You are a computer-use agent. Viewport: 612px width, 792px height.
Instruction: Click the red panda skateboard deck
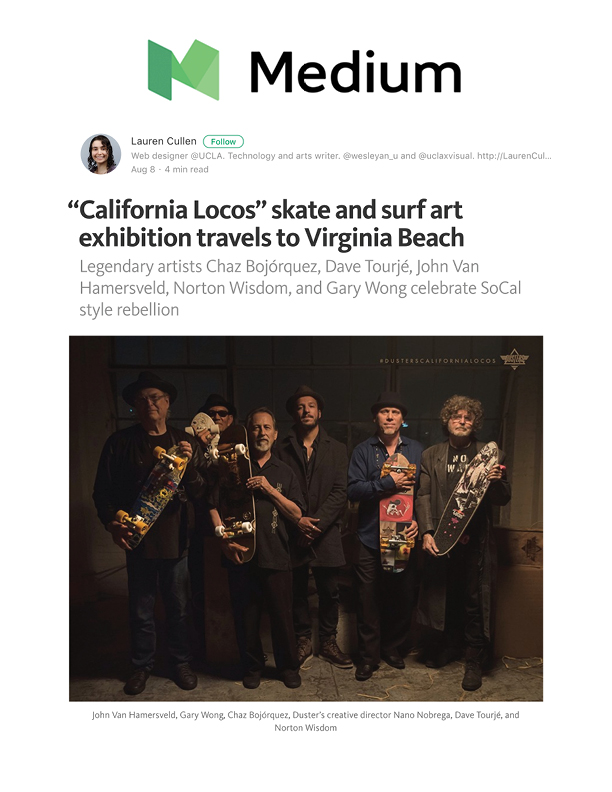(397, 513)
